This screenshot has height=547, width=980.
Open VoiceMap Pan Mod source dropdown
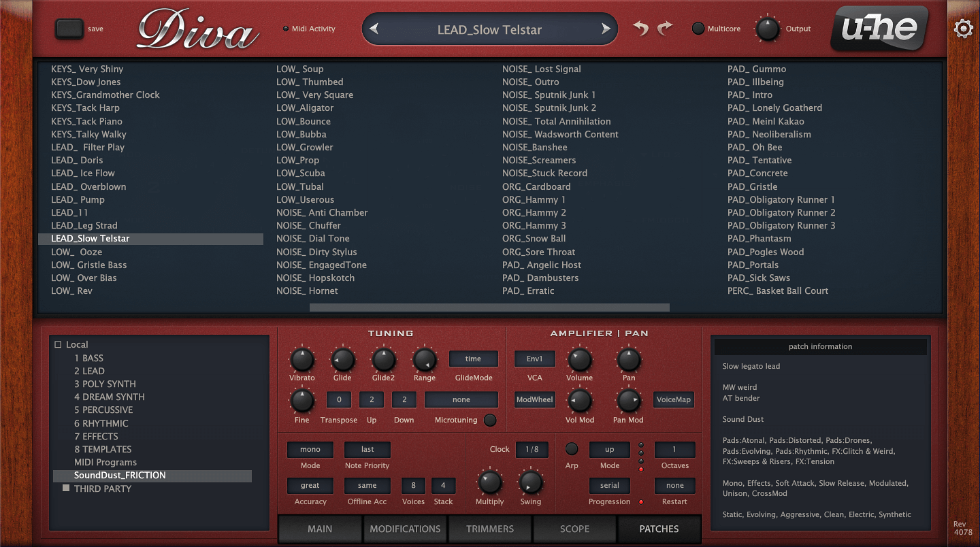point(674,400)
